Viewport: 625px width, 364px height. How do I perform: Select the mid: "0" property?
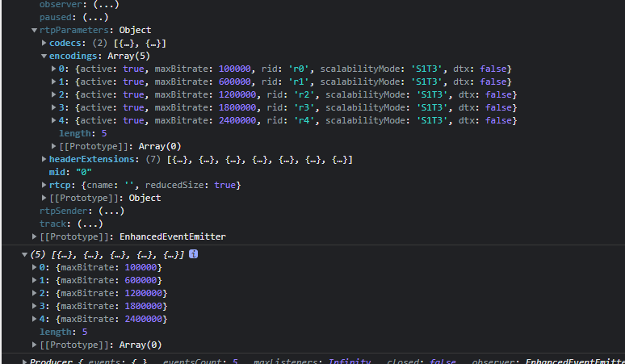click(70, 172)
